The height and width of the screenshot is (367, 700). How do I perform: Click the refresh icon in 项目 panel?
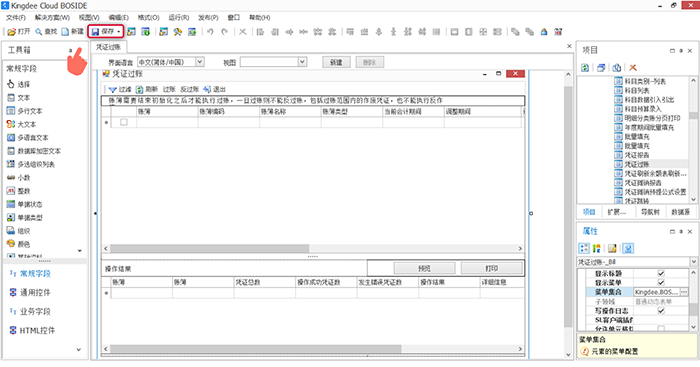(585, 68)
